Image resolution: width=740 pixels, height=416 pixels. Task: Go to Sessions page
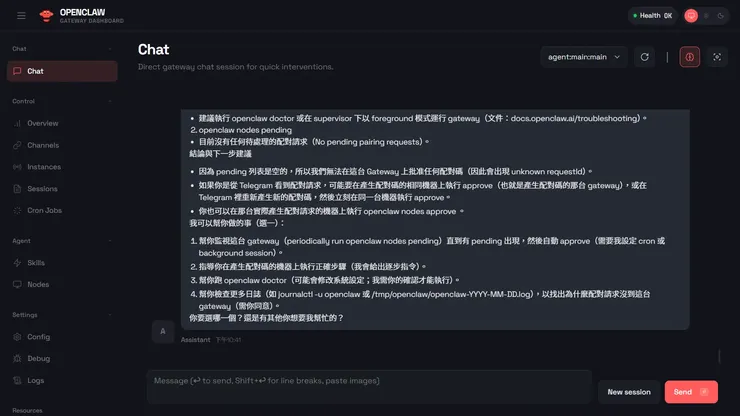(62, 189)
